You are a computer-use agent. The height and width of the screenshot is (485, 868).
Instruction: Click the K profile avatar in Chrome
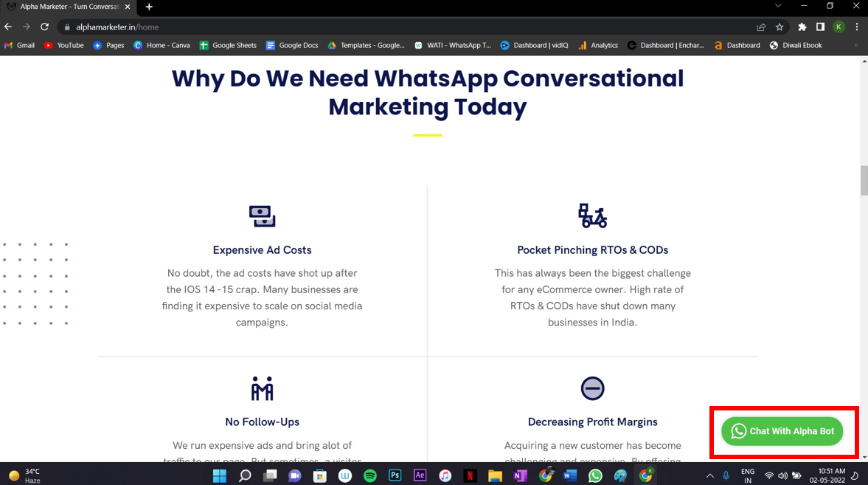[x=839, y=27]
